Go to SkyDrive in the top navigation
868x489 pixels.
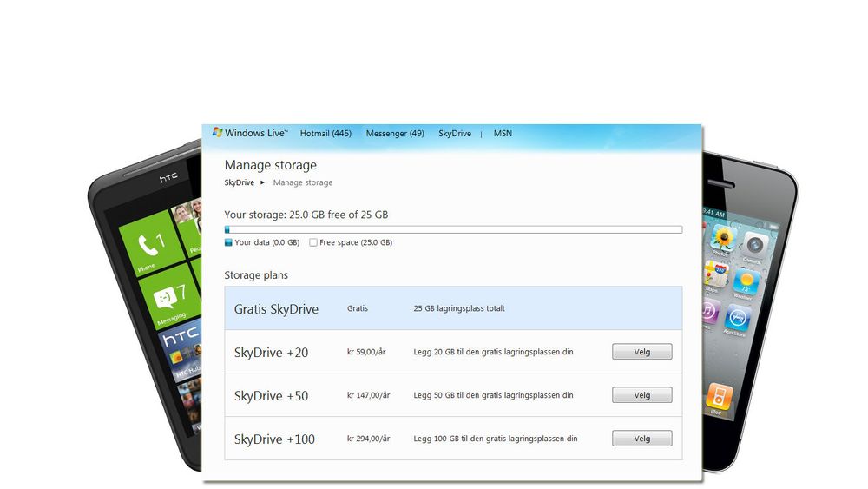[x=455, y=134]
